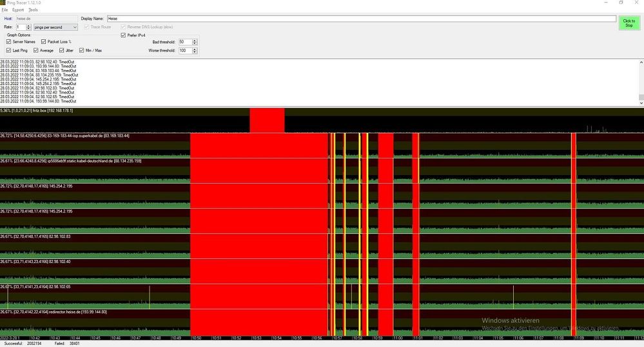Click the Bad threshold value field

pyautogui.click(x=185, y=42)
